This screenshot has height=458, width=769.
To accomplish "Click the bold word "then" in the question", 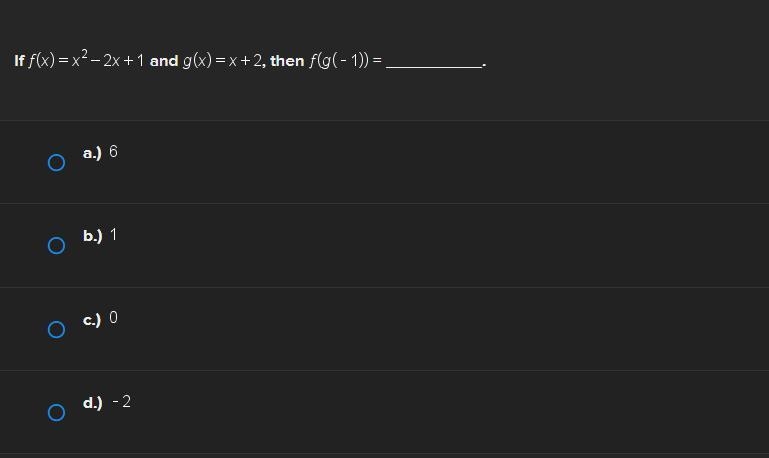I will (287, 61).
